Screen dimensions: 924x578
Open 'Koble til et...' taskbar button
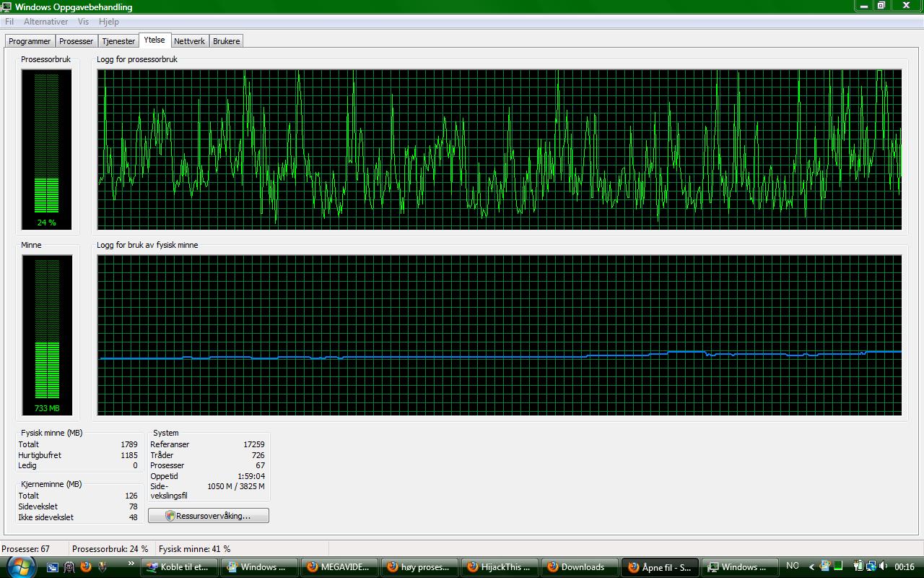179,567
